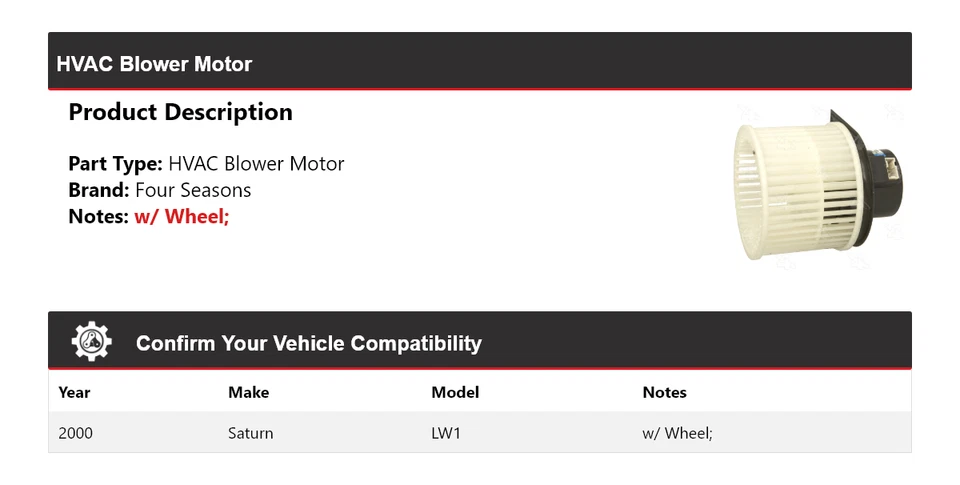
Task: Click the Brand label
Action: pos(98,190)
